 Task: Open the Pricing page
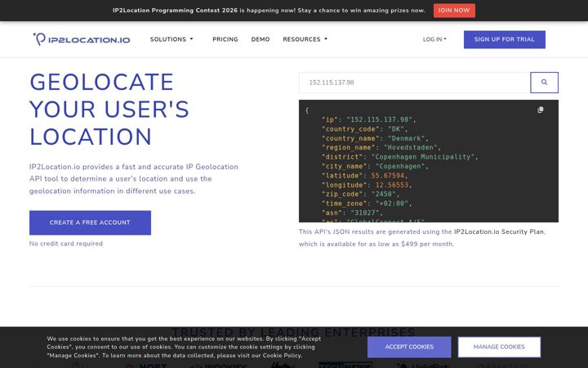coord(225,39)
